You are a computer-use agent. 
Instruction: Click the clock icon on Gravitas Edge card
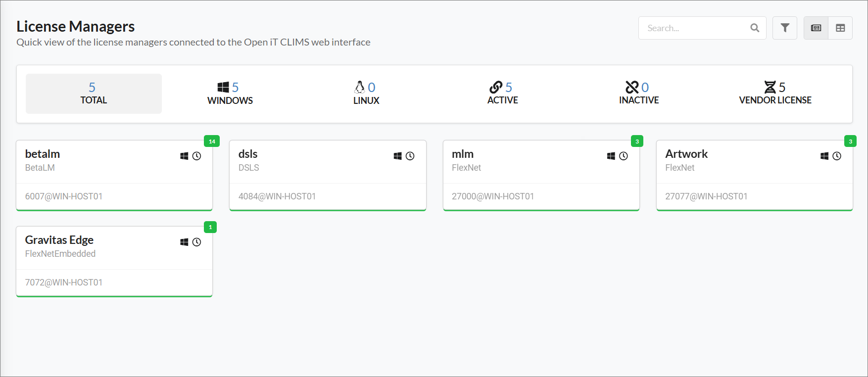pyautogui.click(x=196, y=242)
